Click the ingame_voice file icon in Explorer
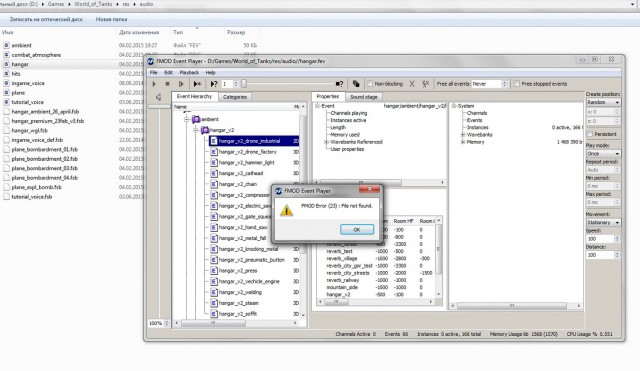The height and width of the screenshot is (371, 640). tap(6, 83)
